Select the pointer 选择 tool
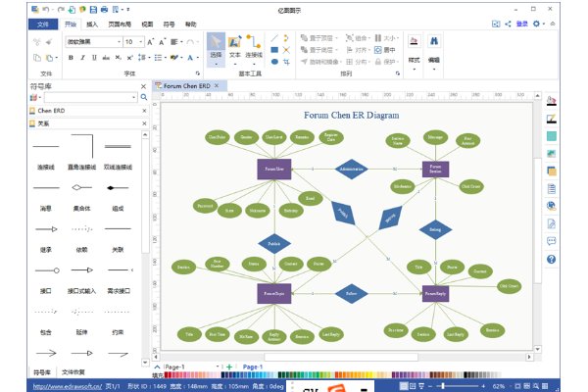 216,49
